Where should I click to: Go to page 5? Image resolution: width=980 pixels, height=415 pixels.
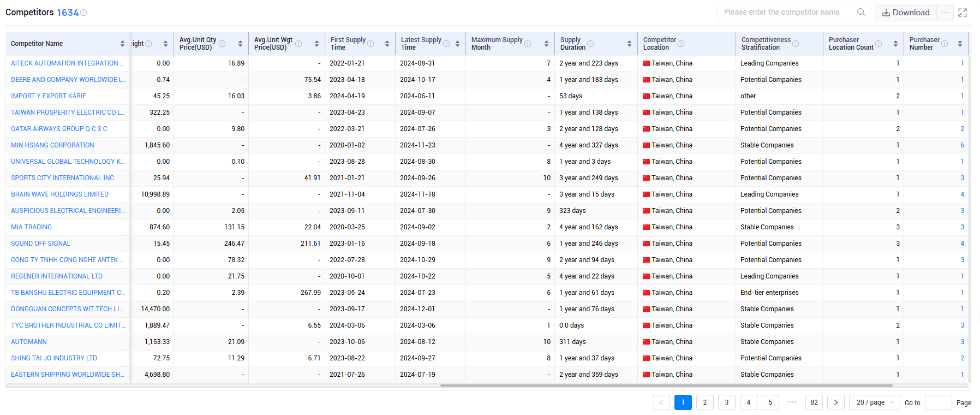tap(770, 402)
